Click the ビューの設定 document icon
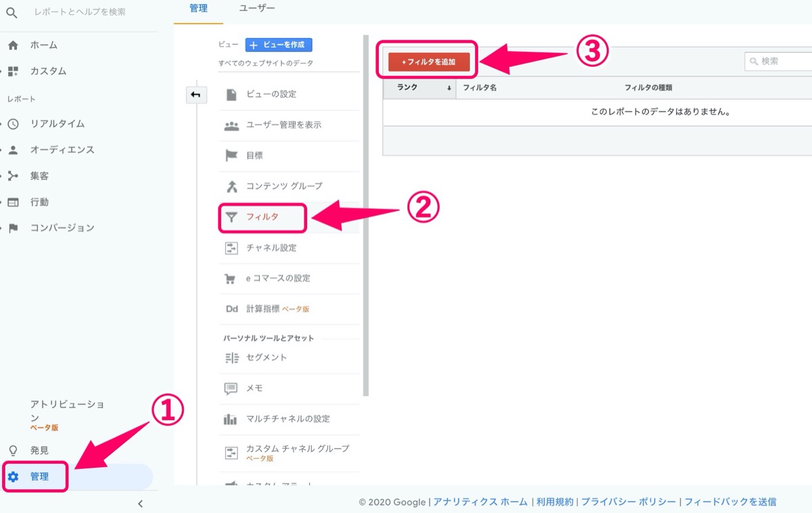 point(231,94)
